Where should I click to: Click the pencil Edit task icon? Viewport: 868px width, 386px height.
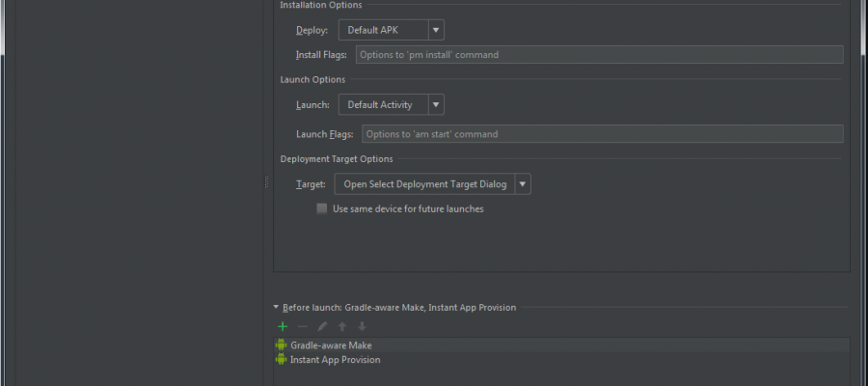click(x=322, y=326)
